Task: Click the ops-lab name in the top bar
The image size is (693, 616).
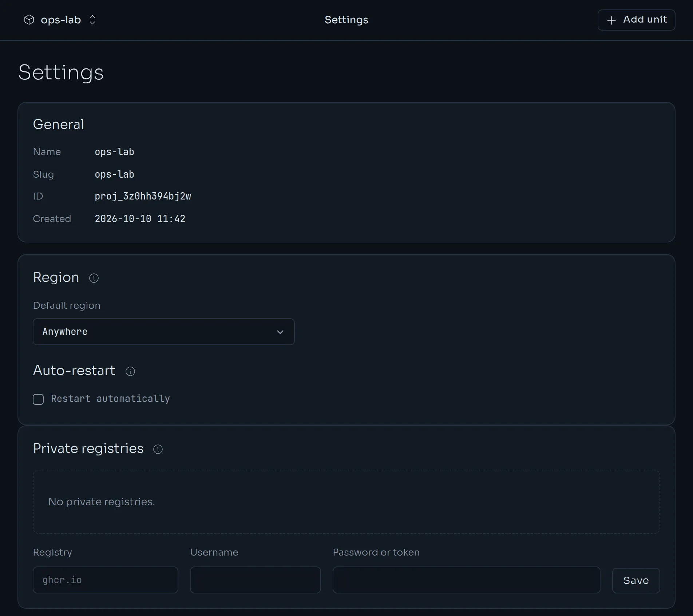Action: tap(61, 20)
